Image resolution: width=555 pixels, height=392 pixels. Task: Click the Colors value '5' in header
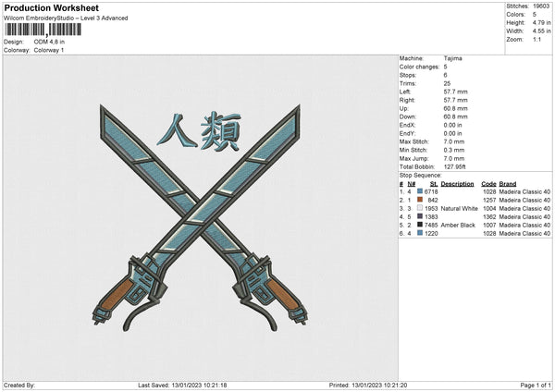pos(535,15)
